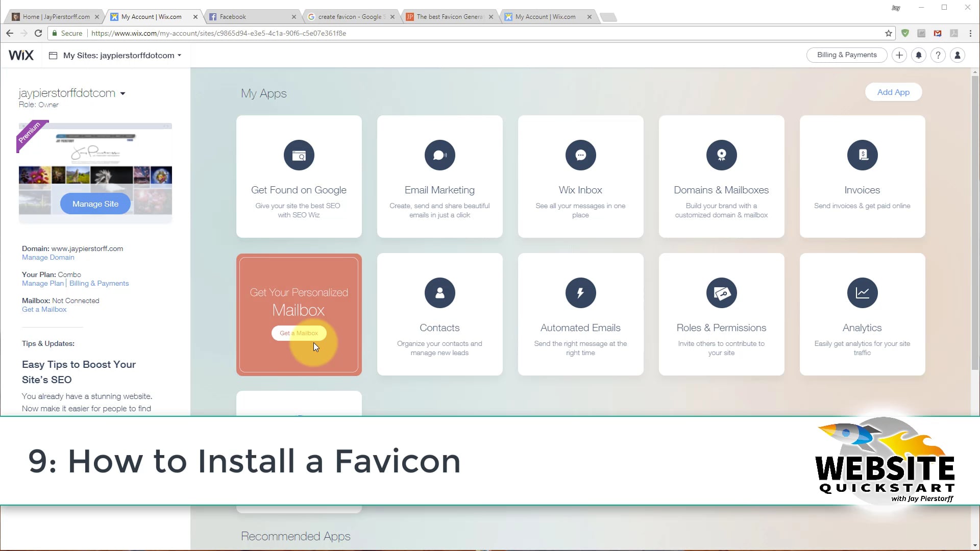Open the notifications bell icon

click(x=918, y=55)
